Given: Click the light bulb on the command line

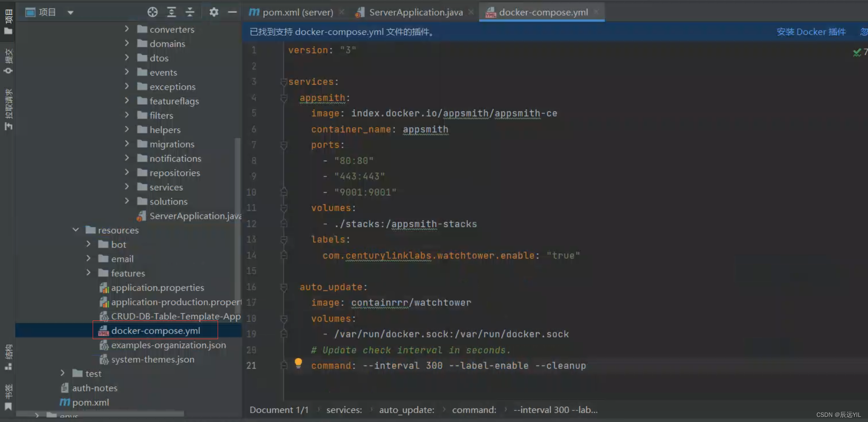Looking at the screenshot, I should click(x=298, y=363).
